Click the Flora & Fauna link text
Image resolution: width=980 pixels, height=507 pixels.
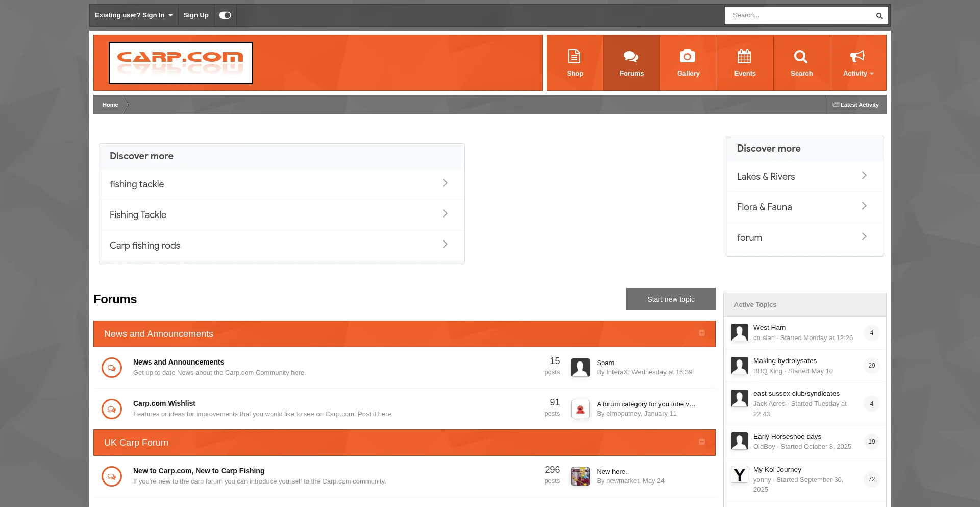pos(764,207)
